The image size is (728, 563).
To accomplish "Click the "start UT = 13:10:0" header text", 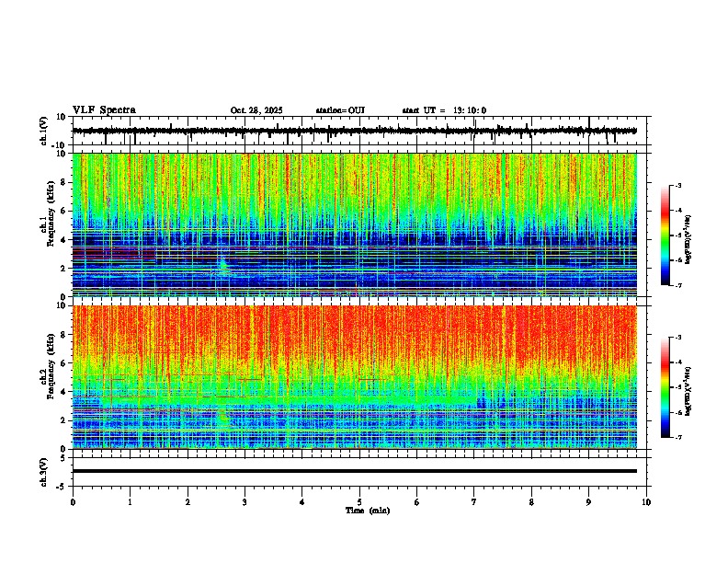I will [444, 110].
